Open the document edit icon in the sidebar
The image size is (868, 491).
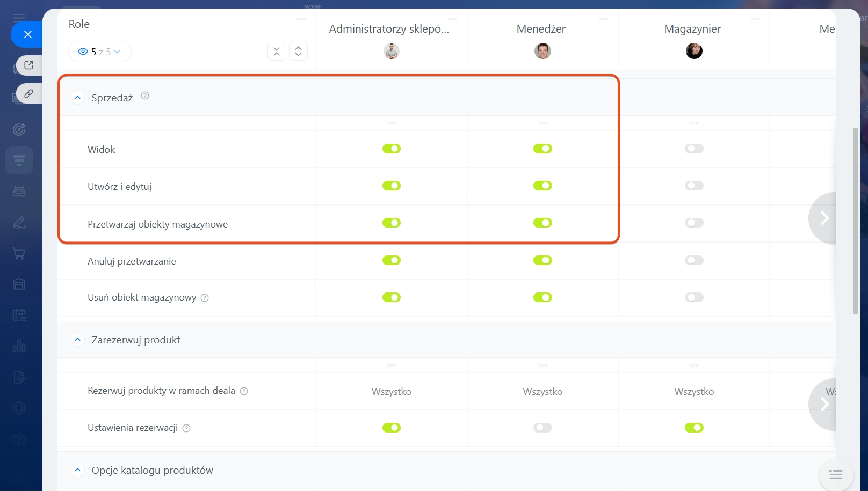19,377
